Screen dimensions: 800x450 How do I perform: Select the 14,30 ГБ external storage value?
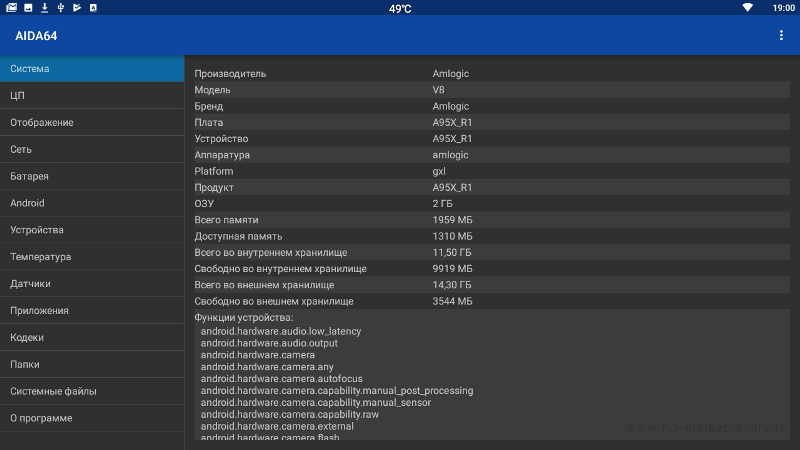[x=452, y=285]
